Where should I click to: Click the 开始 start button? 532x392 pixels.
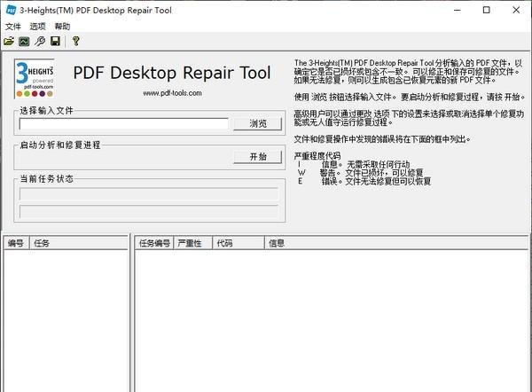pyautogui.click(x=257, y=157)
